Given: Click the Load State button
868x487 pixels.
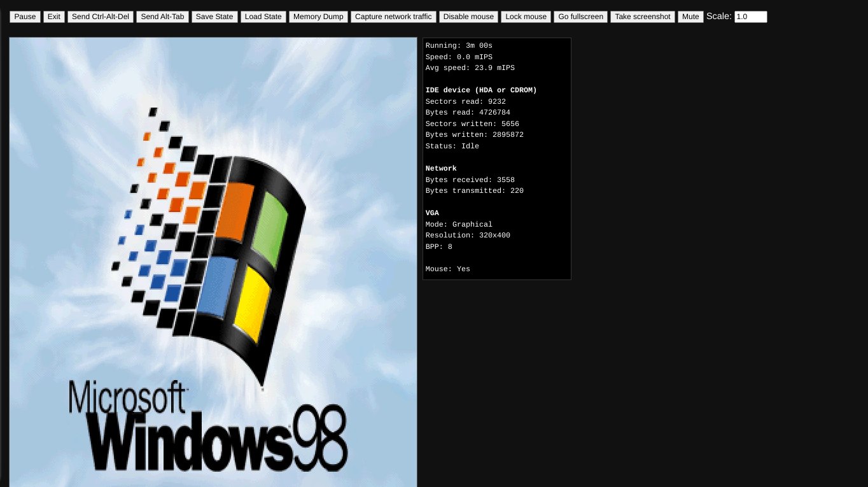Looking at the screenshot, I should 263,17.
